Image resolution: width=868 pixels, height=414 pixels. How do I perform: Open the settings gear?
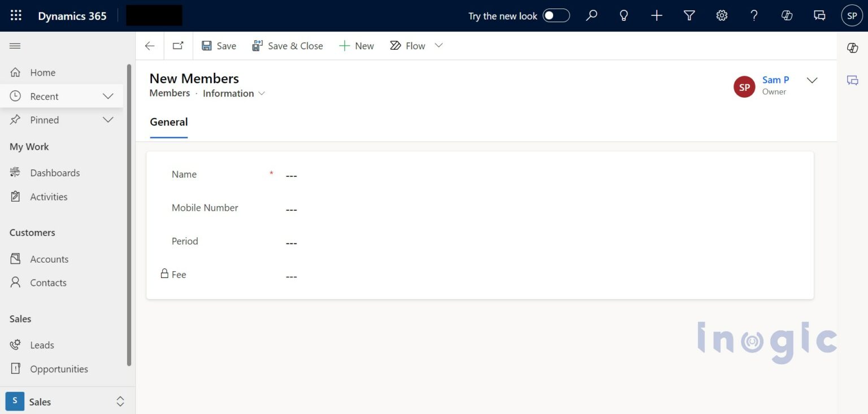pyautogui.click(x=722, y=15)
